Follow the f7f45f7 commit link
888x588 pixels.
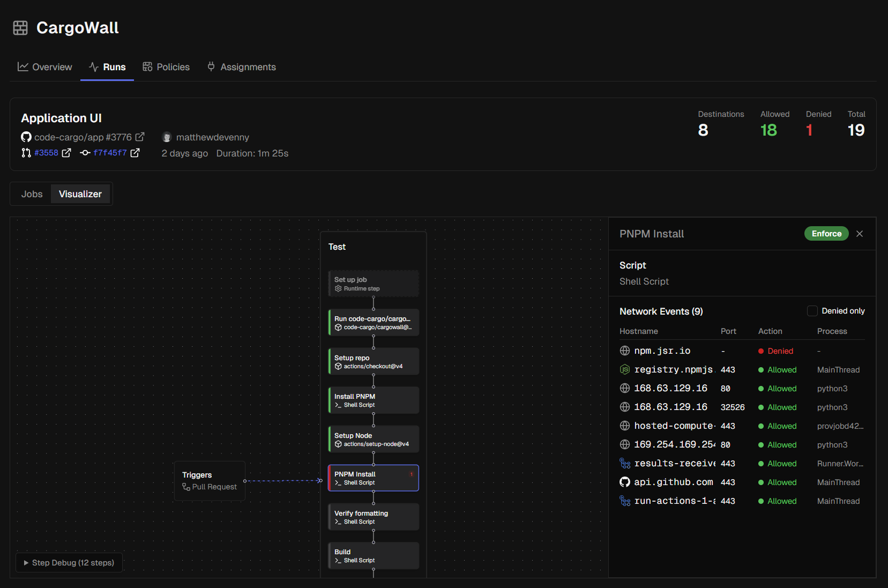(110, 153)
